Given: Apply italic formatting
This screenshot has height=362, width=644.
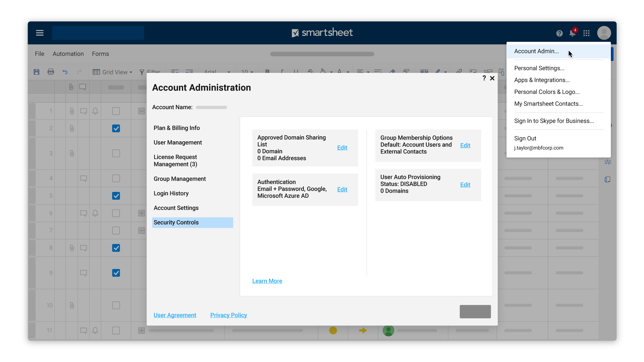Looking at the screenshot, I should click(x=282, y=72).
